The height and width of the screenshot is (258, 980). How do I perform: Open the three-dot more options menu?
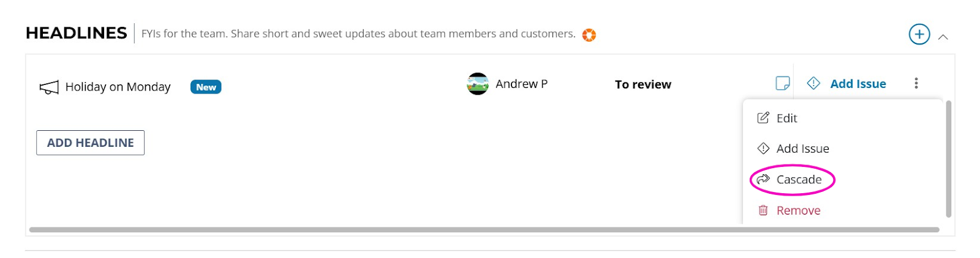click(x=916, y=83)
